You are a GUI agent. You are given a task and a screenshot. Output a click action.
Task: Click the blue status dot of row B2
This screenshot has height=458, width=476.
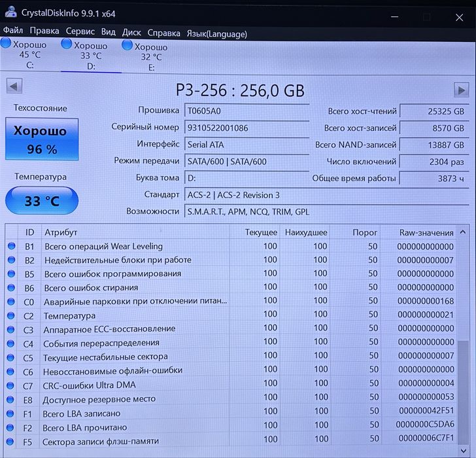11,260
